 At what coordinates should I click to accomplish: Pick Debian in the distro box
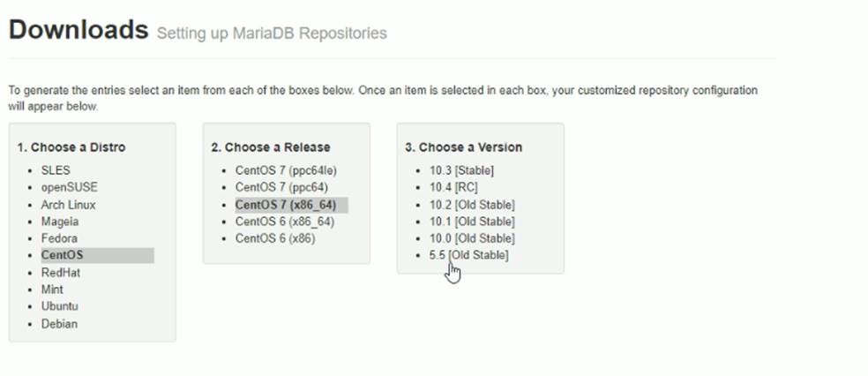59,324
